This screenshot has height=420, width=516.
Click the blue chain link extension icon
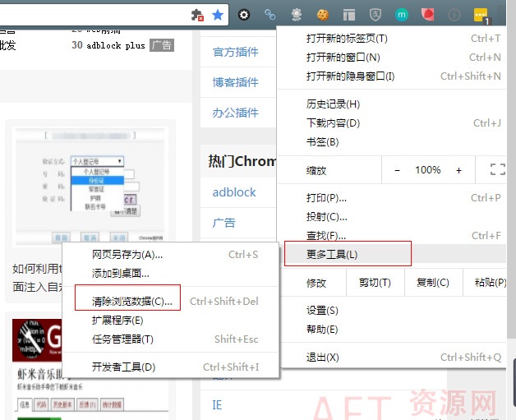[270, 15]
